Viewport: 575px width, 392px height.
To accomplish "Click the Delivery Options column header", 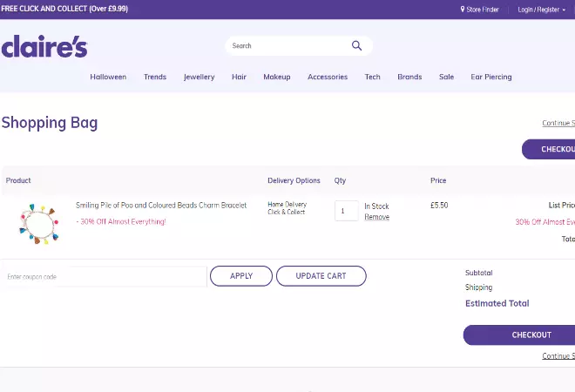I will (294, 180).
